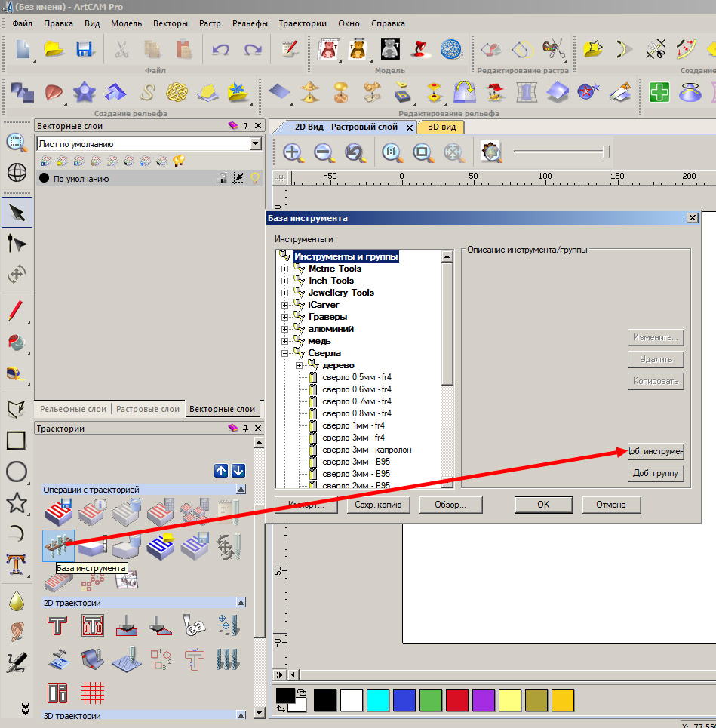Select сверло 1мм - fr4 tool

pos(353,425)
